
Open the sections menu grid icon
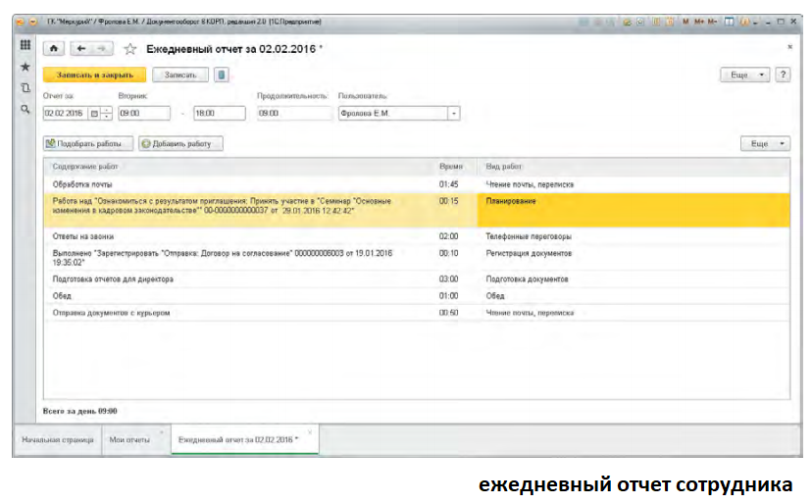[25, 46]
